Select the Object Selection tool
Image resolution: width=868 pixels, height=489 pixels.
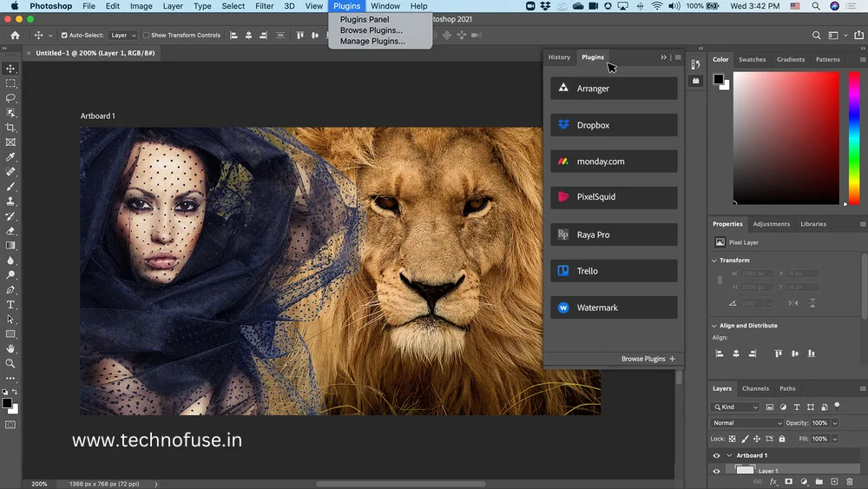click(x=10, y=113)
